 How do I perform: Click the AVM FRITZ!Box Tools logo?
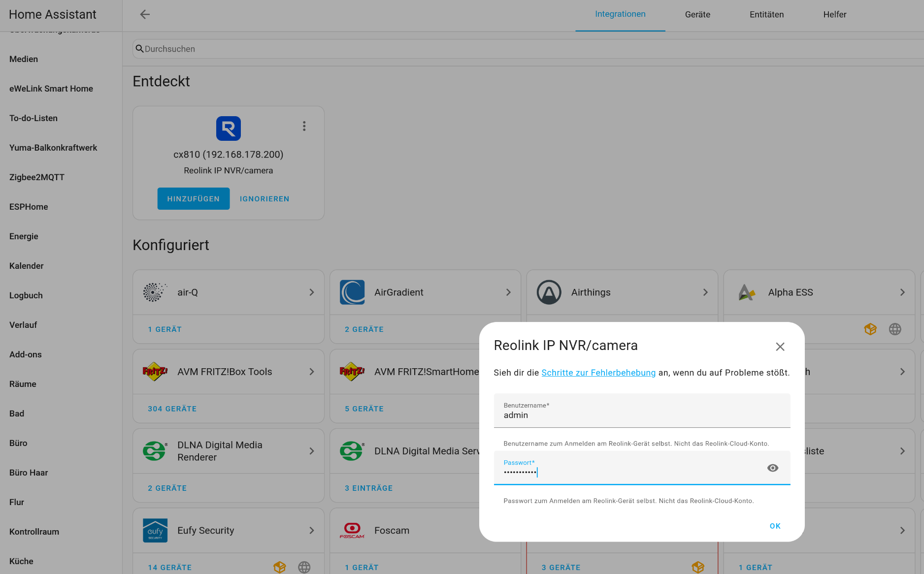(x=155, y=372)
